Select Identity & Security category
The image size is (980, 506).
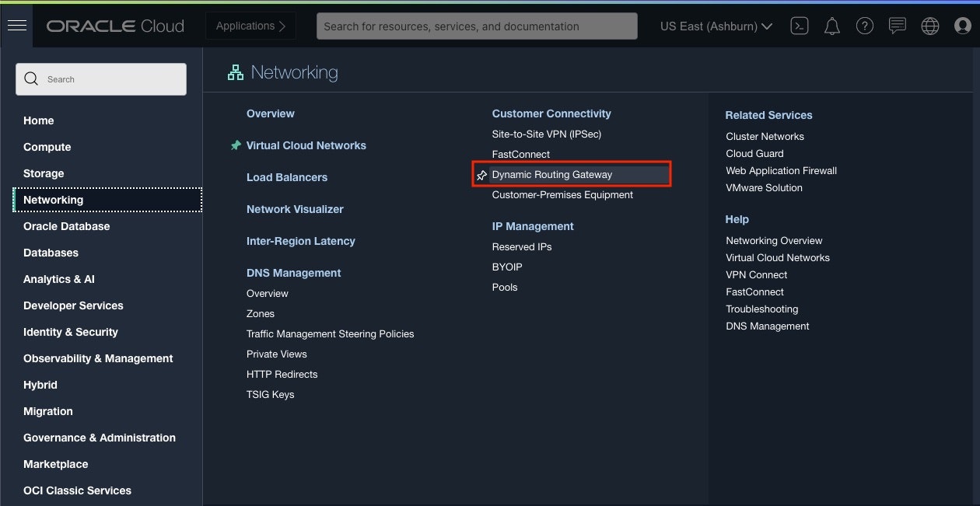click(x=71, y=332)
